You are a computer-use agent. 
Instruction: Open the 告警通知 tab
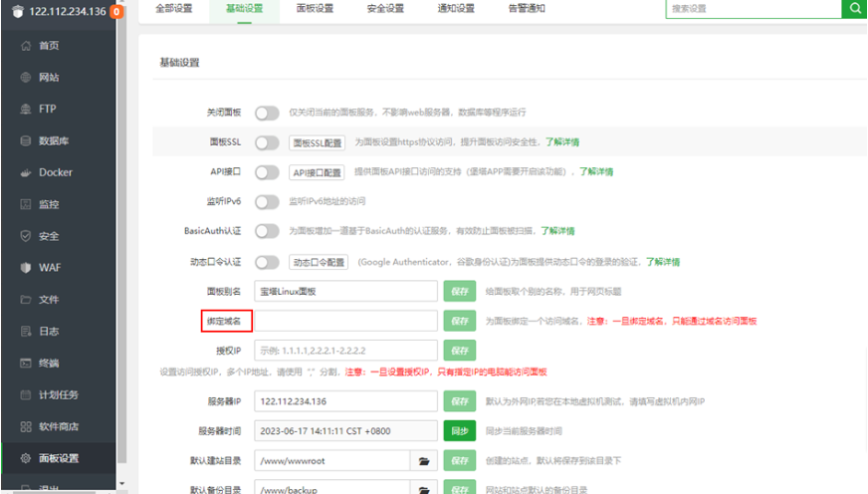tap(527, 8)
